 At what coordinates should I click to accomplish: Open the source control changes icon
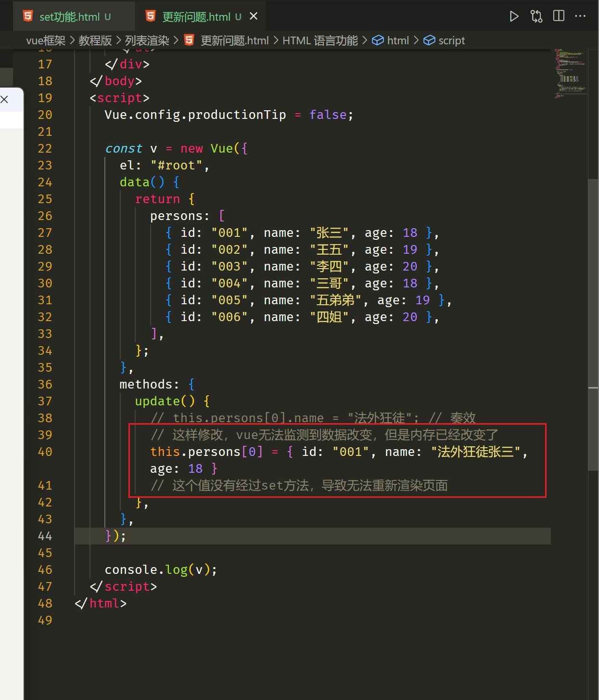click(536, 16)
